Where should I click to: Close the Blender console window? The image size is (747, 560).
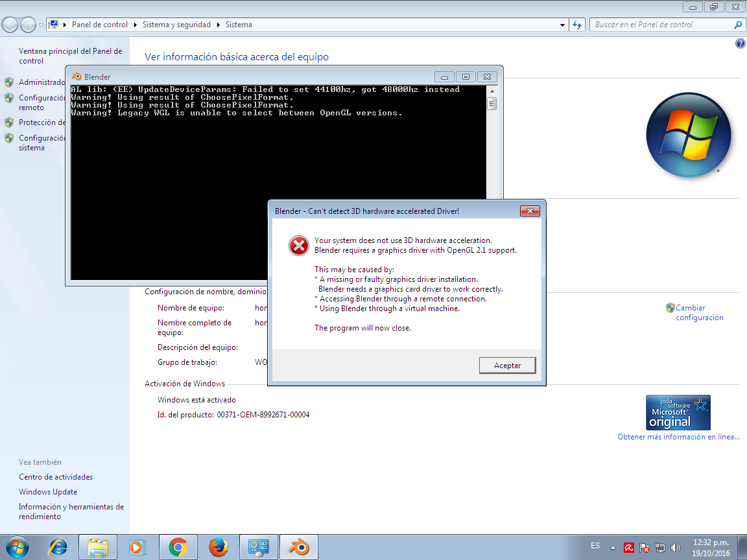tap(488, 76)
